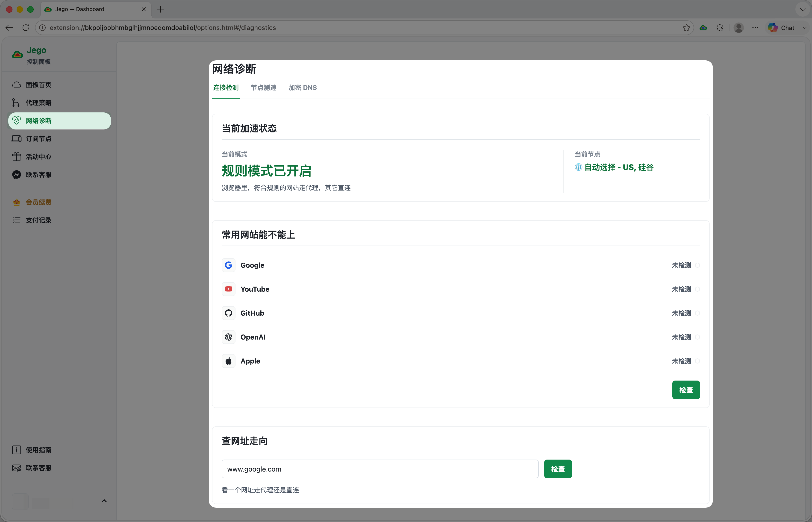Click the 自动选择 - US, 硅谷 node link
This screenshot has width=812, height=522.
coord(619,167)
